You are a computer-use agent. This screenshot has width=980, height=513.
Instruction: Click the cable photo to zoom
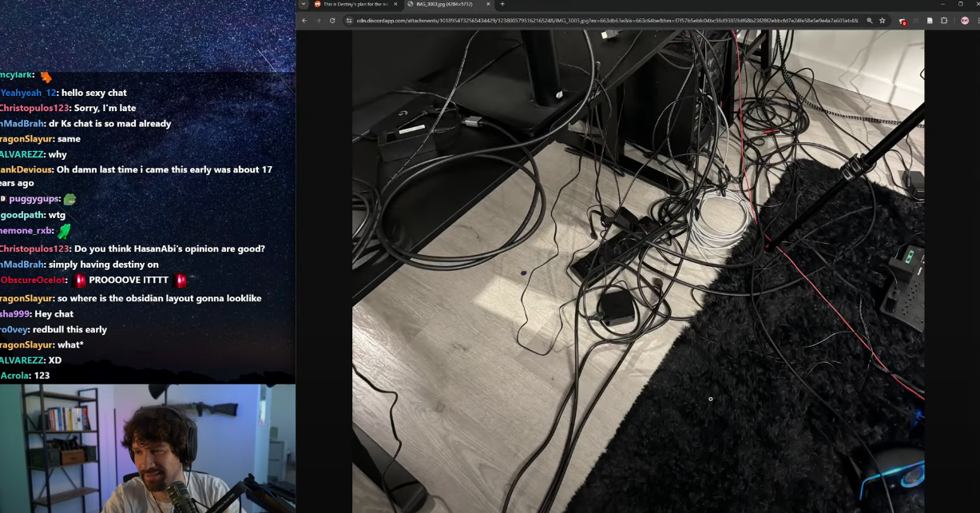(638, 272)
